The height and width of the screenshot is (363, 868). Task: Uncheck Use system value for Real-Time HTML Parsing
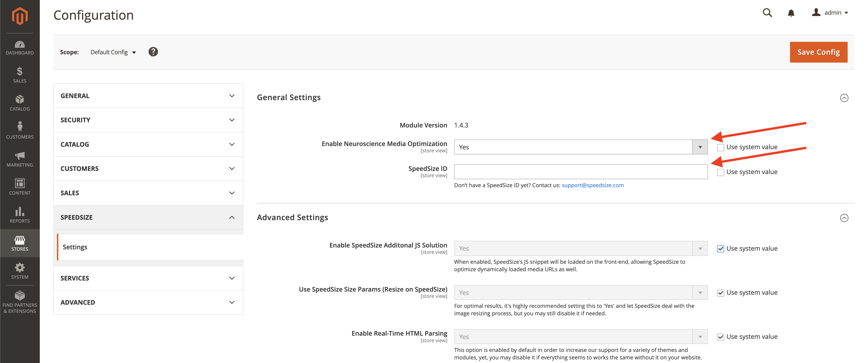click(x=720, y=337)
